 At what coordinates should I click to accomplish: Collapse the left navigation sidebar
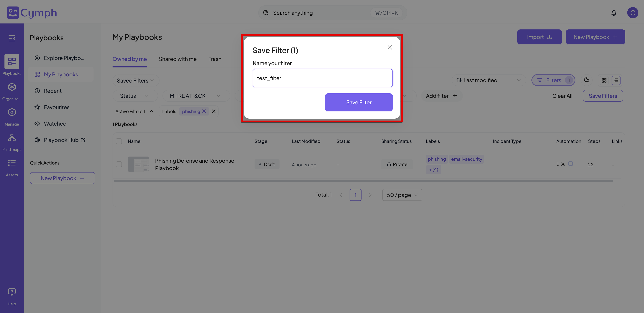pos(12,38)
